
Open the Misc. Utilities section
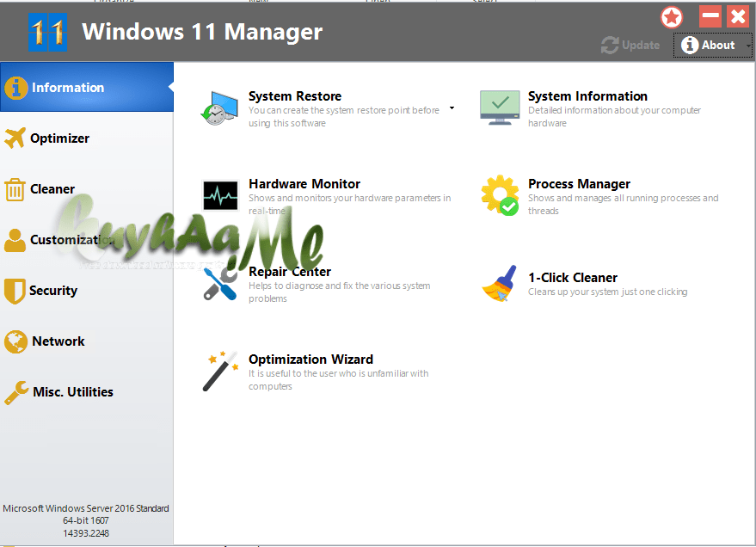[x=15, y=391]
